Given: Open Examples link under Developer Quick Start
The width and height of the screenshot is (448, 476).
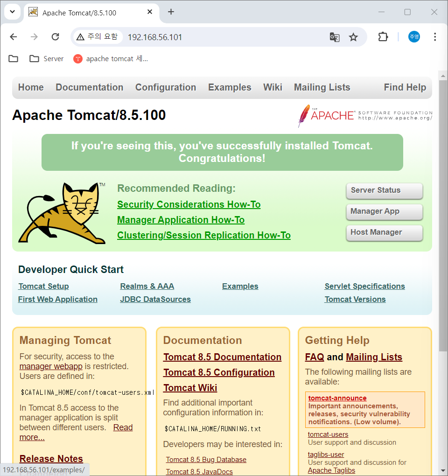Looking at the screenshot, I should [x=240, y=286].
